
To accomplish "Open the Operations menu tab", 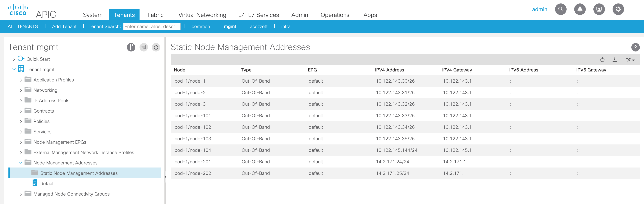I will tap(335, 15).
